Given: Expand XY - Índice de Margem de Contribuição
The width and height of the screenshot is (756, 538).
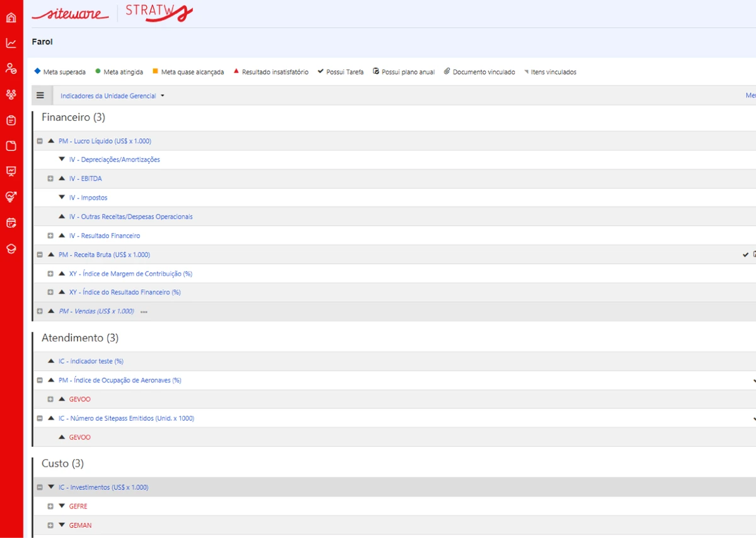Looking at the screenshot, I should [50, 273].
